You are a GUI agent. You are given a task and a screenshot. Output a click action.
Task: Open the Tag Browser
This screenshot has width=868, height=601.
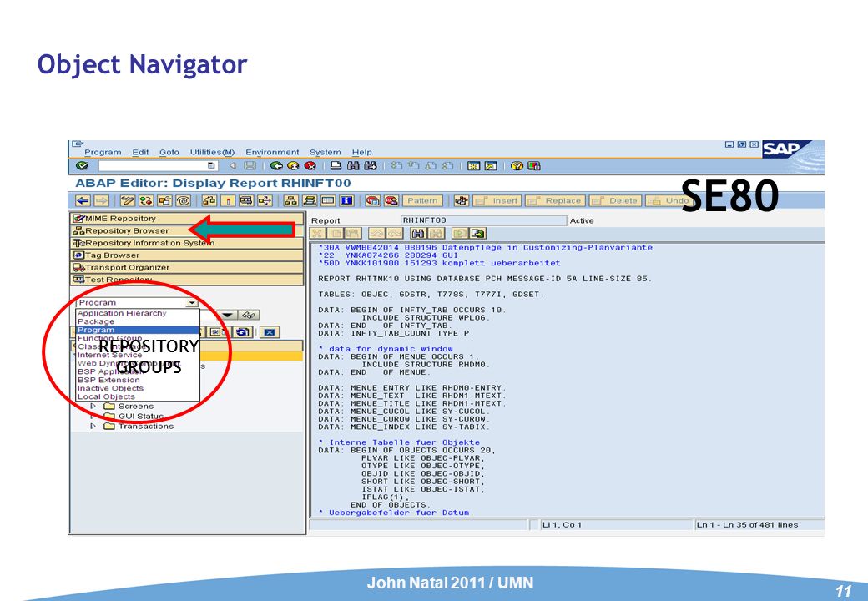(187, 255)
